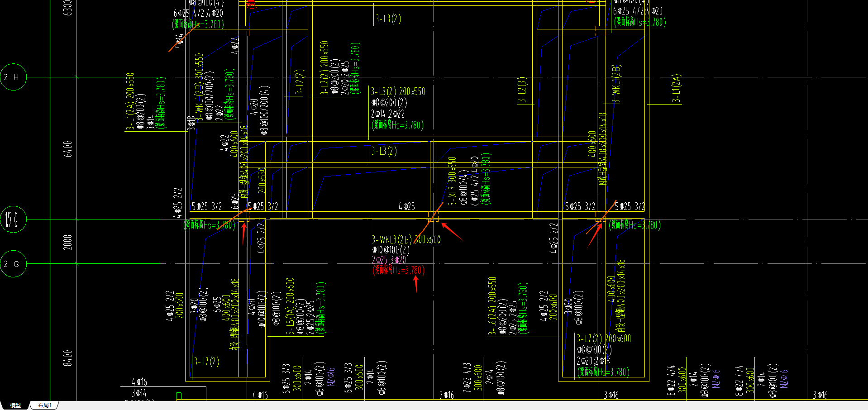The width and height of the screenshot is (868, 410).
Task: Select beam label 3-L3(2) 200x550
Action: (398, 91)
